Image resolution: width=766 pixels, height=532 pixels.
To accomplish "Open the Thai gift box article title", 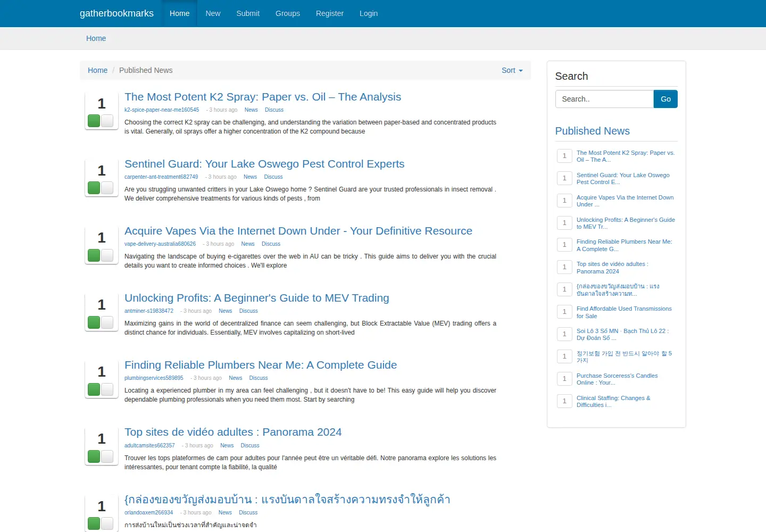I will pos(287,500).
